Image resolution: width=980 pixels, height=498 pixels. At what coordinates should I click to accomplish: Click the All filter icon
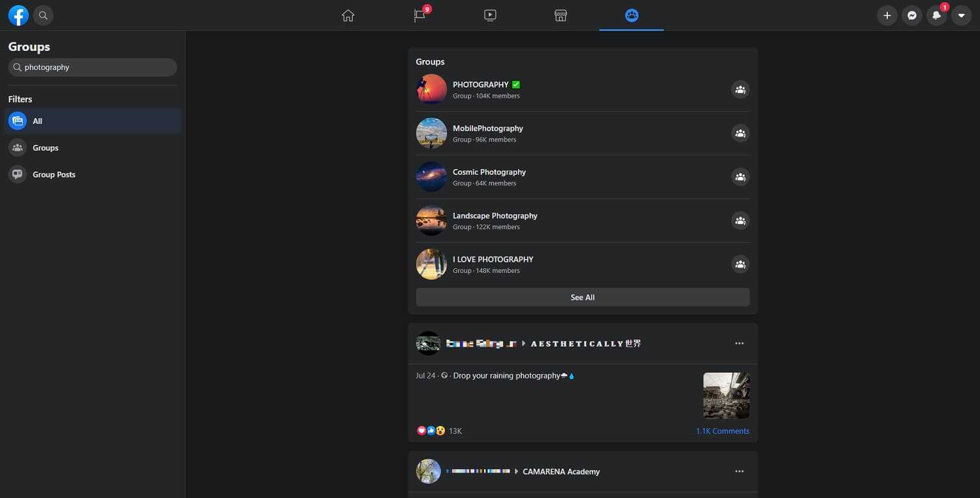coord(18,121)
